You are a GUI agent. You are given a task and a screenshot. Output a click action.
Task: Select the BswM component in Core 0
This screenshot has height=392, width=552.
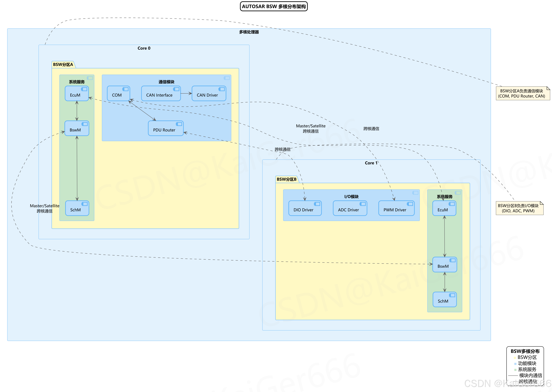pos(77,128)
